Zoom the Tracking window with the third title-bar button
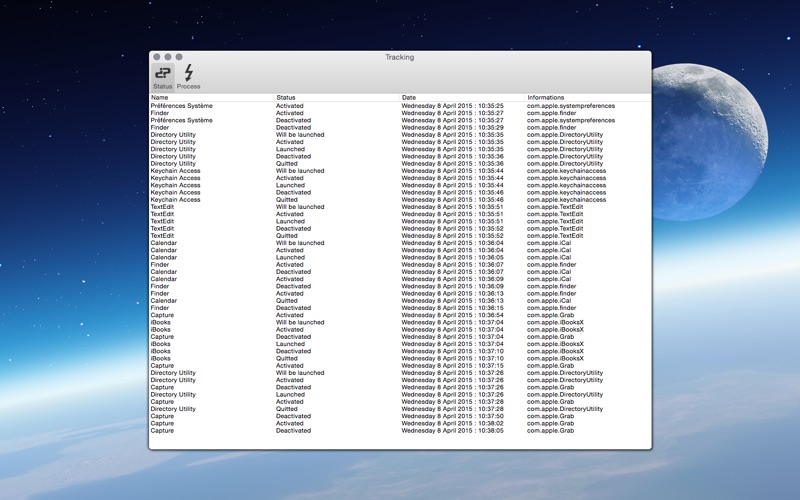The width and height of the screenshot is (800, 500). coord(179,57)
